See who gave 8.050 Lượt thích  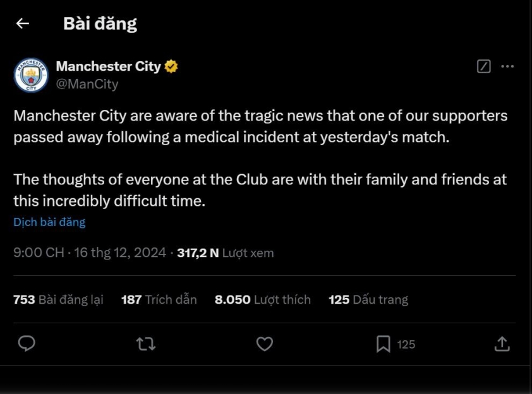[x=263, y=299]
